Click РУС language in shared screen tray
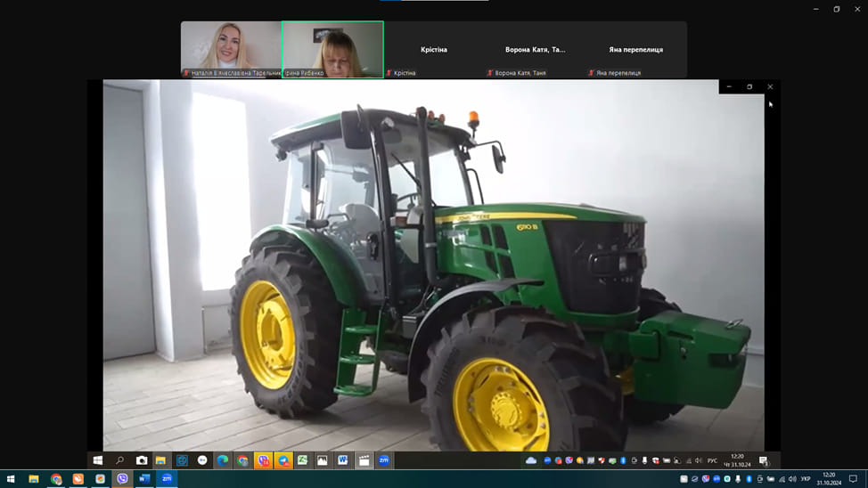The width and height of the screenshot is (868, 488). (712, 460)
